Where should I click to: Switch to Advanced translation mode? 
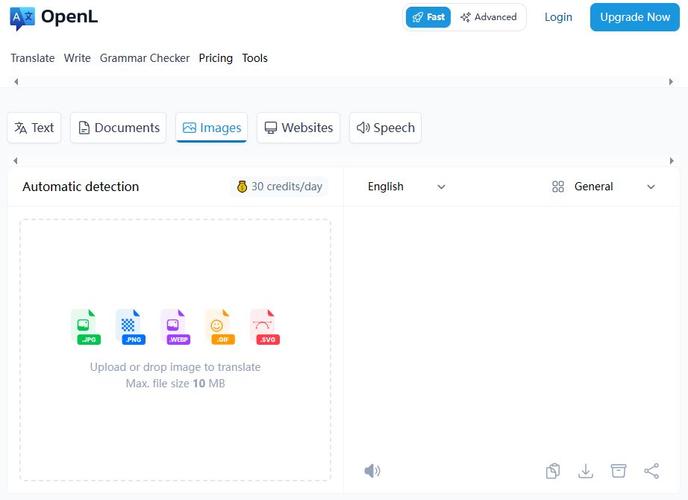point(489,17)
